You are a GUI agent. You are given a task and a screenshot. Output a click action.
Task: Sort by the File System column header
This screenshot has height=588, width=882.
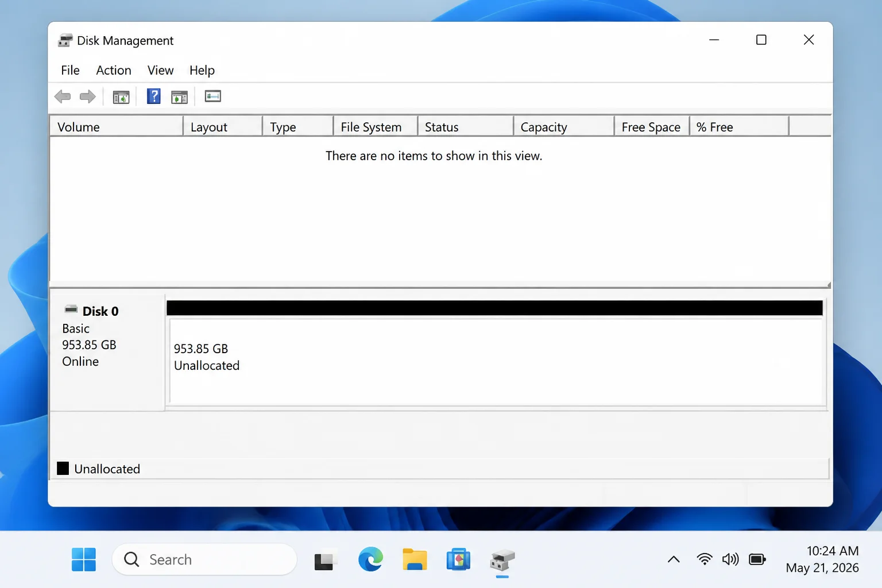(376, 127)
